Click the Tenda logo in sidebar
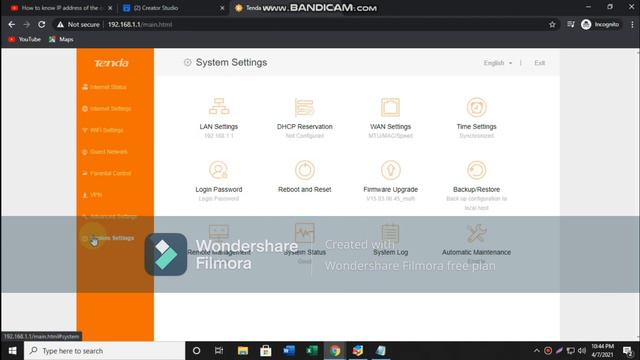640x360 pixels. [111, 63]
